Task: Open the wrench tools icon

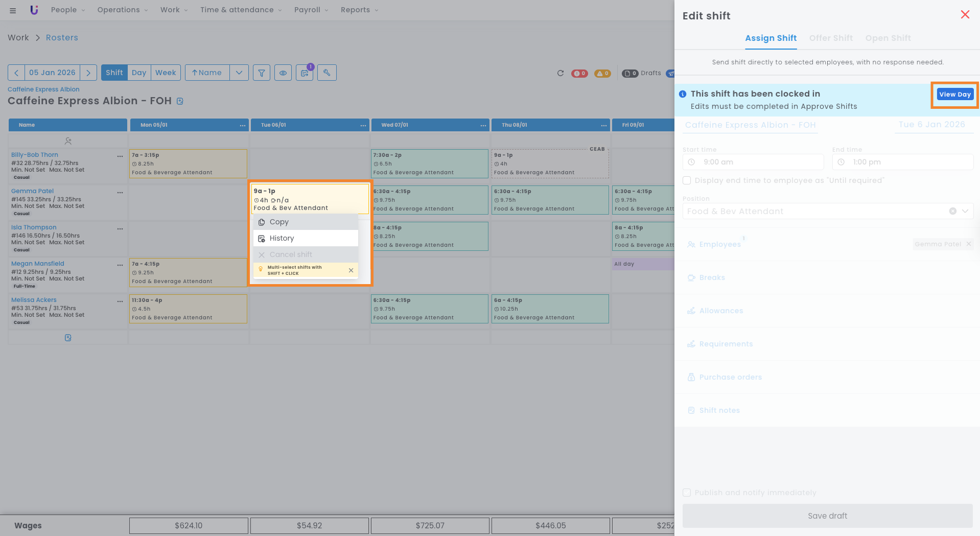Action: pyautogui.click(x=327, y=73)
